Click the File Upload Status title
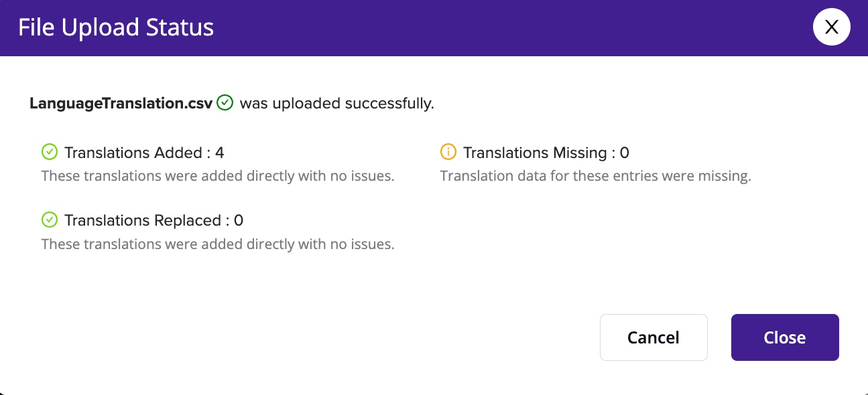 click(116, 27)
